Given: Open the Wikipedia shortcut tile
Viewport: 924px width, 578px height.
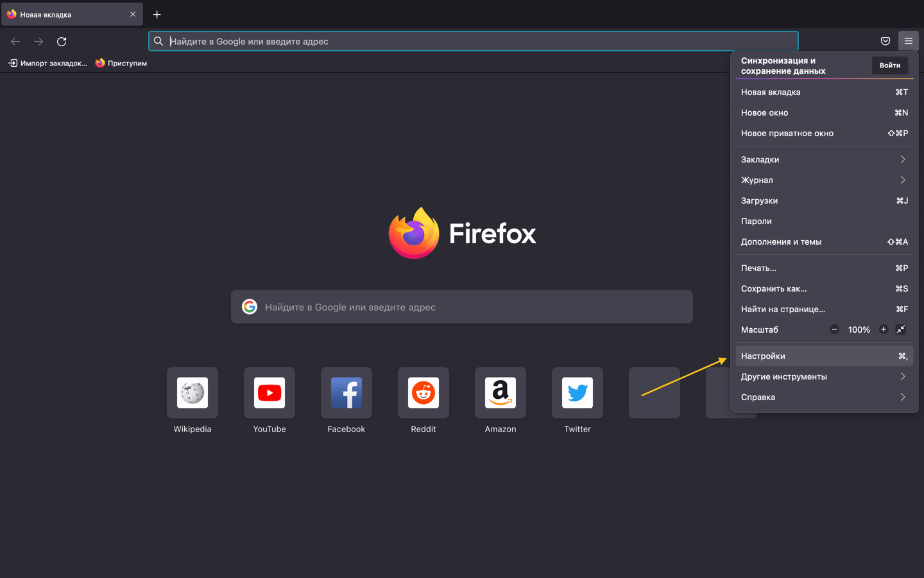Looking at the screenshot, I should (193, 401).
